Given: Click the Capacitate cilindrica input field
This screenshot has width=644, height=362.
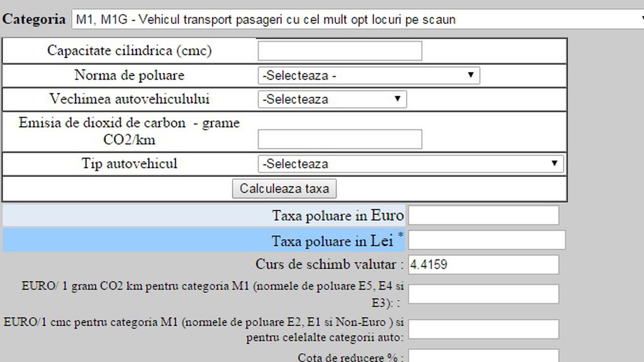Looking at the screenshot, I should (x=340, y=50).
